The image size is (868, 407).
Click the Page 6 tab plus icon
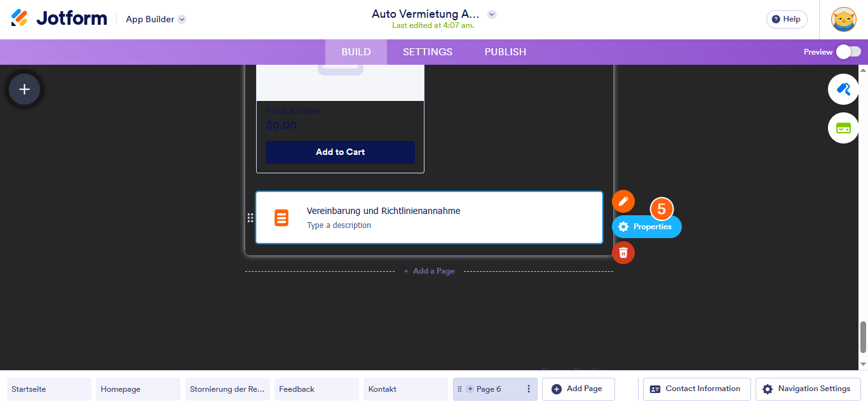coord(470,389)
